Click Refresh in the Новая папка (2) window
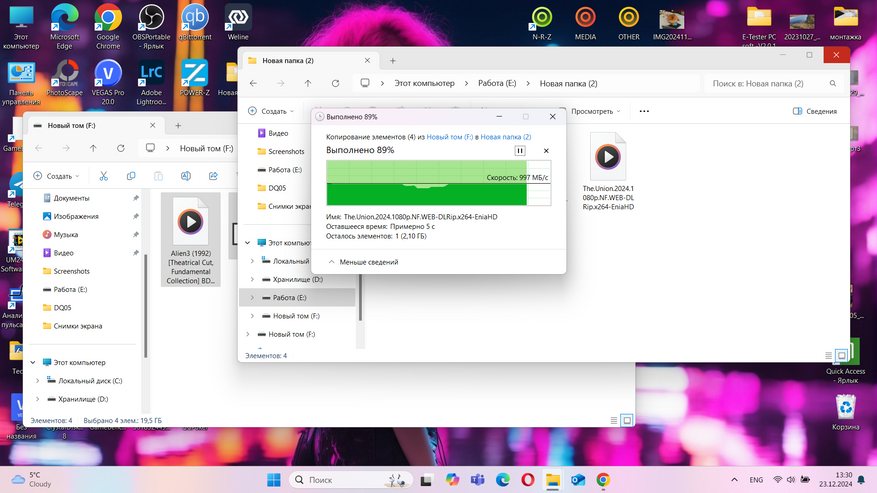 pos(335,84)
